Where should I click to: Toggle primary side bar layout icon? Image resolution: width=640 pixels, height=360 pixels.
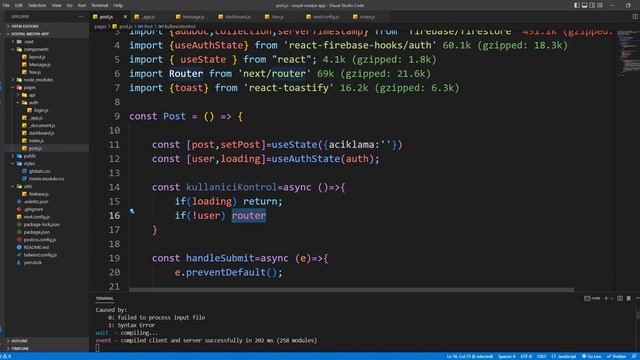(x=577, y=5)
